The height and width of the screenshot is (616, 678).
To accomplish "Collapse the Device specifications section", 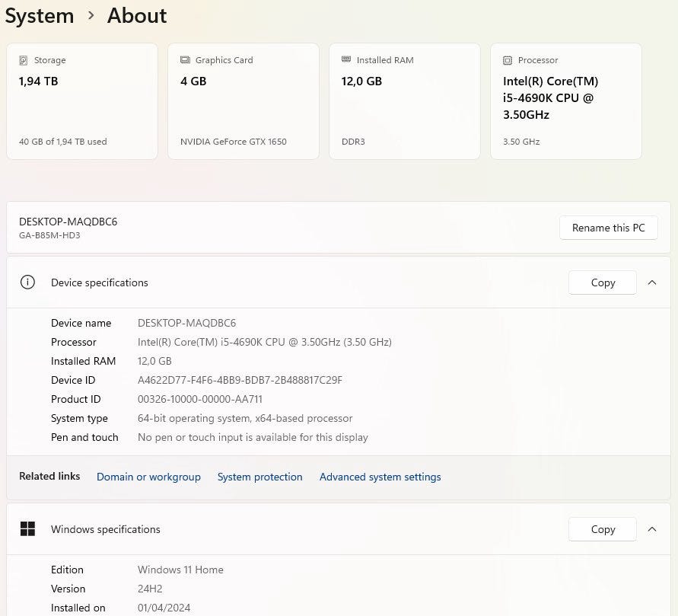I will pos(652,282).
